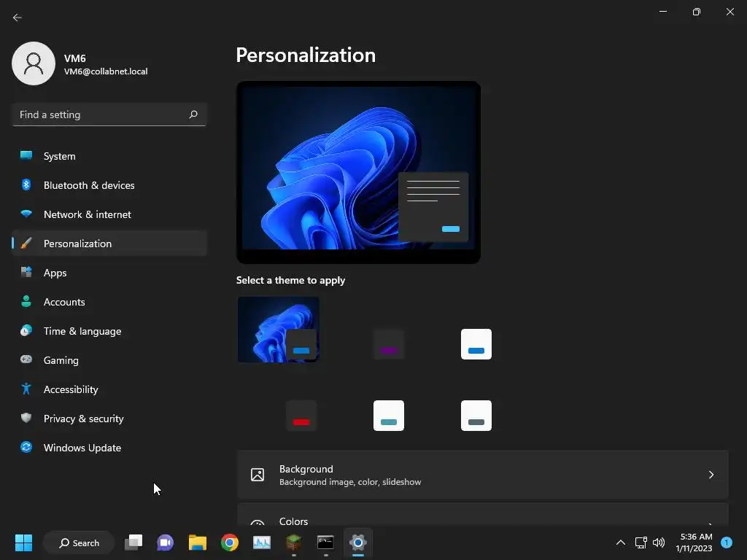Screen dimensions: 747x560
Task: Click the VM6 user avatar icon
Action: (34, 63)
